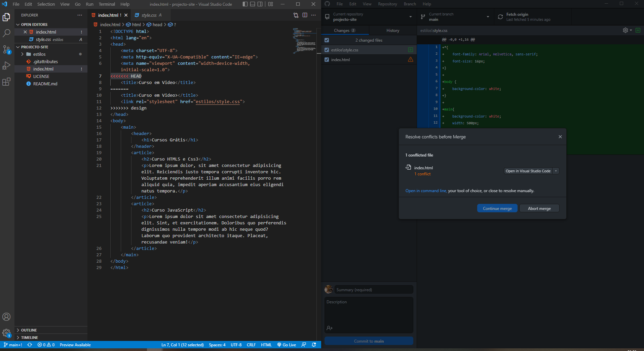Switch to the History tab in GitHub Desktop
644x351 pixels.
392,30
